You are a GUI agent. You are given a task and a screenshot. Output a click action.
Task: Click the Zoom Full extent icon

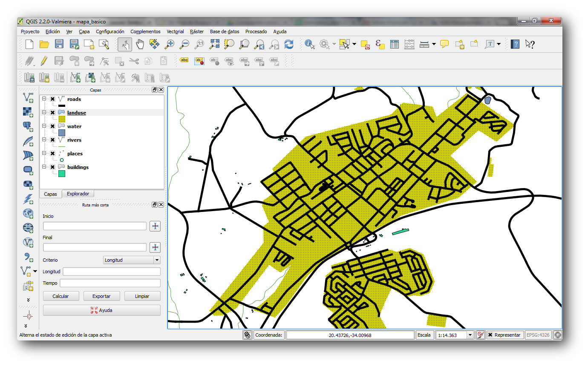point(214,44)
